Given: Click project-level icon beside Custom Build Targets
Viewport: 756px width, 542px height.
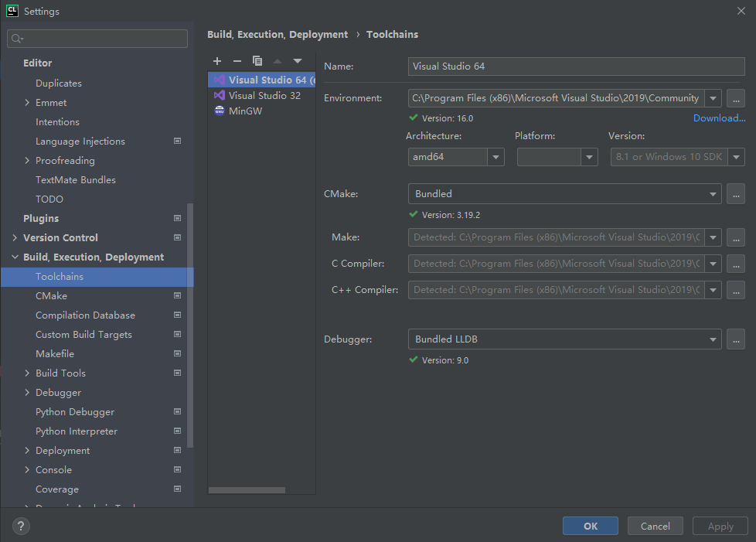Looking at the screenshot, I should [178, 334].
